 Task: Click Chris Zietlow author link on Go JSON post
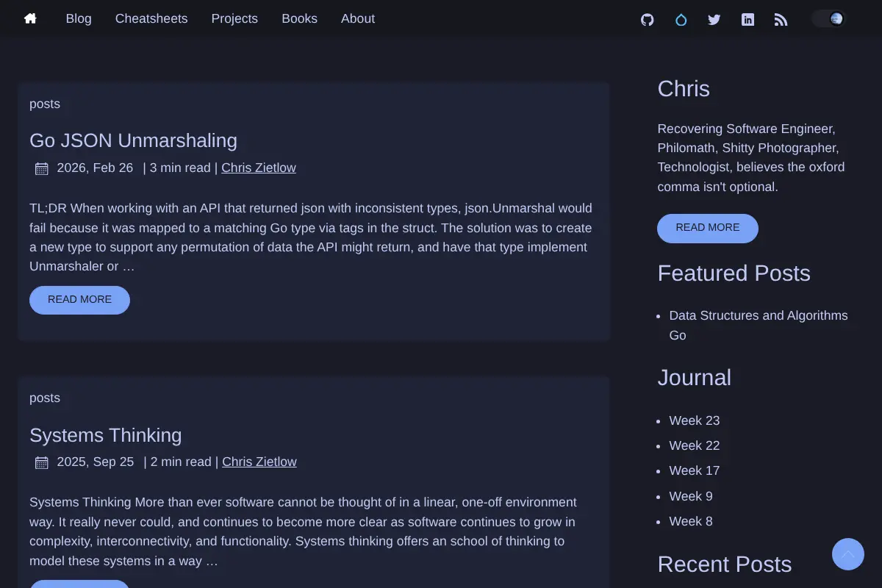point(259,168)
